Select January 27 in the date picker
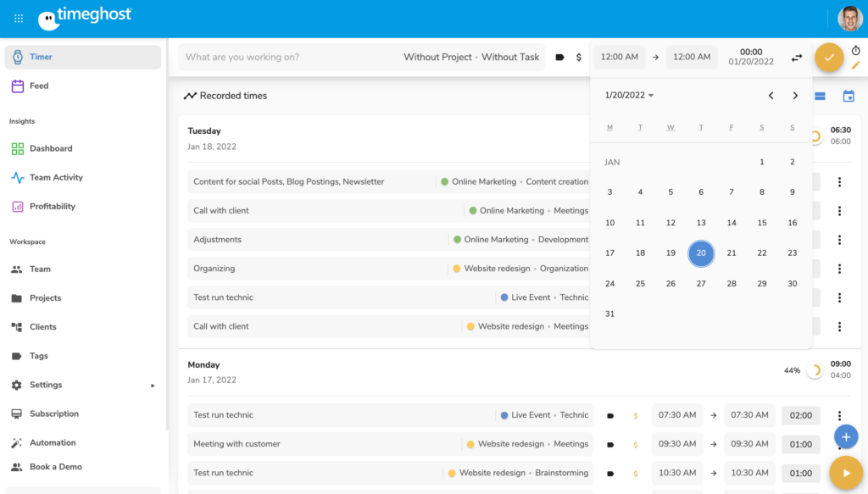This screenshot has width=868, height=494. 701,284
